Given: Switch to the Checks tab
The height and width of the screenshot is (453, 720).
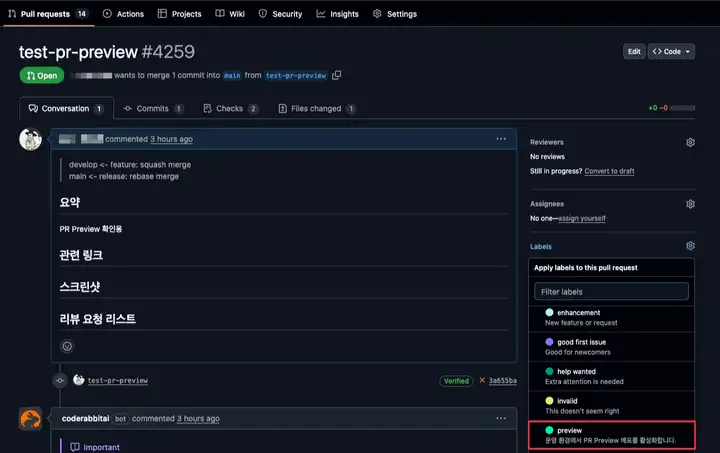Looking at the screenshot, I should 231,108.
